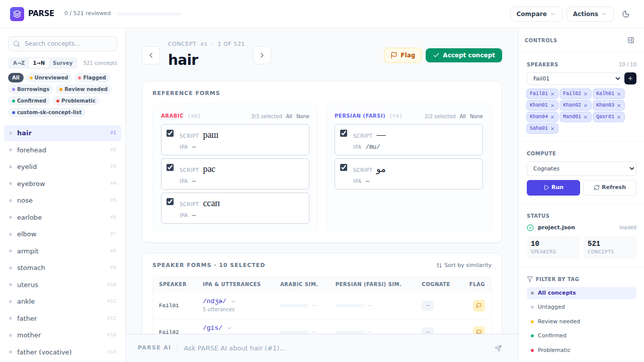Click Fail01 Arabic similarity bar

[x=294, y=306]
